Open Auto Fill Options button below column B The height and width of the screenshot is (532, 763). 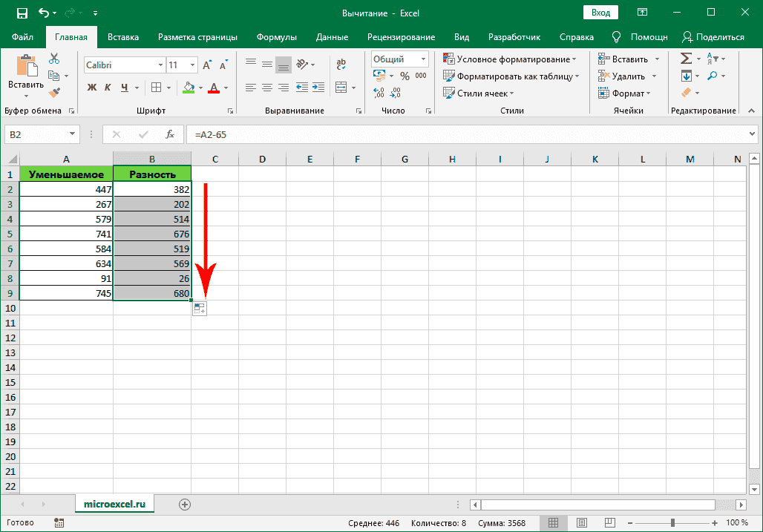(x=199, y=309)
